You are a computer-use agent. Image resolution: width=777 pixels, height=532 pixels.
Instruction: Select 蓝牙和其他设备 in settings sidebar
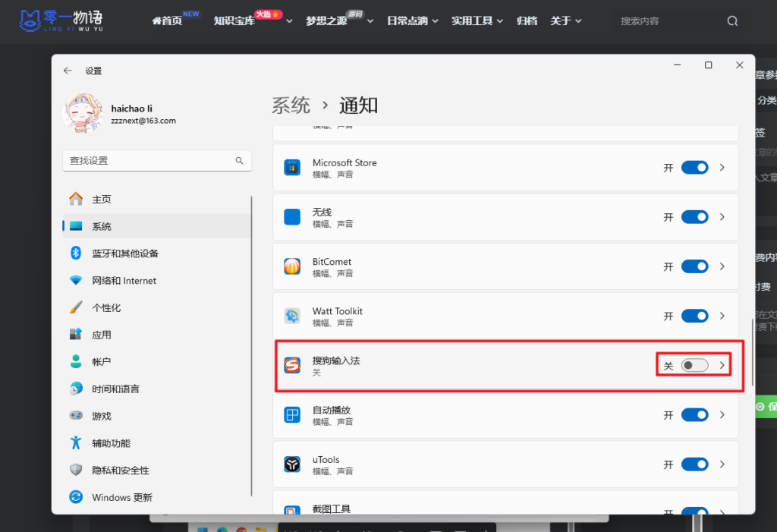click(x=125, y=253)
